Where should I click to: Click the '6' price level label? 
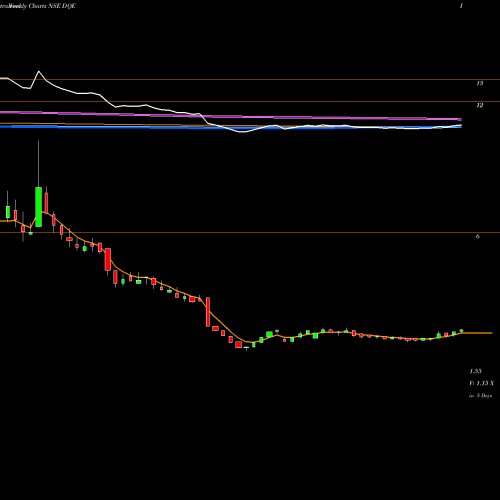(x=478, y=237)
